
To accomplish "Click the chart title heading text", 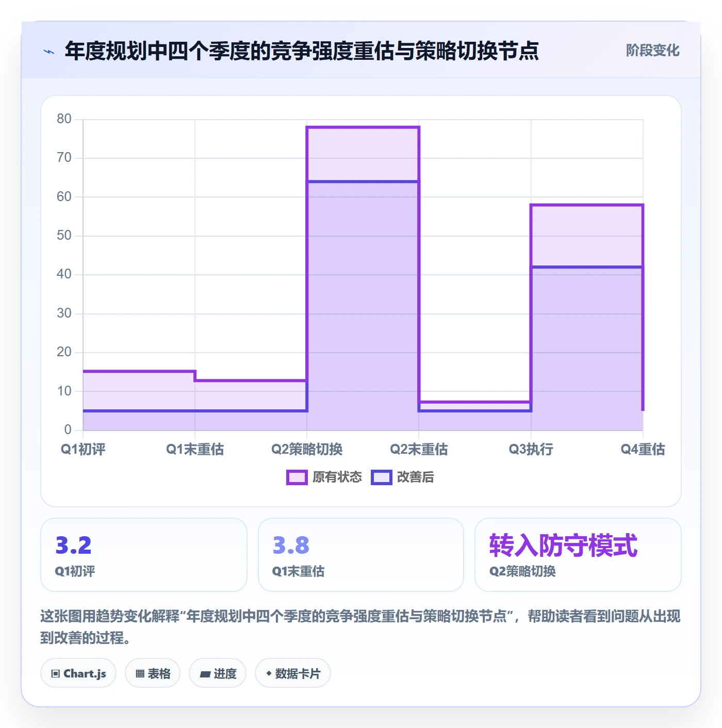I will coord(302,51).
